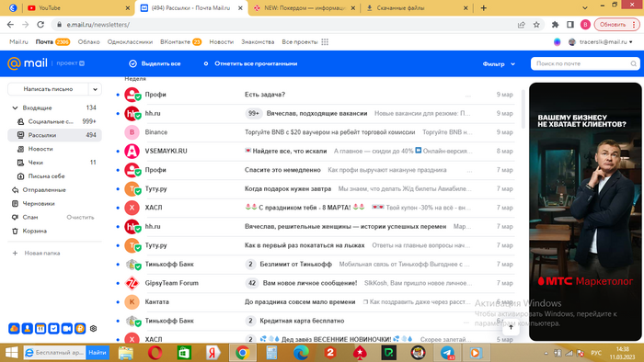Open the contacts app icon at bottom

click(x=27, y=328)
